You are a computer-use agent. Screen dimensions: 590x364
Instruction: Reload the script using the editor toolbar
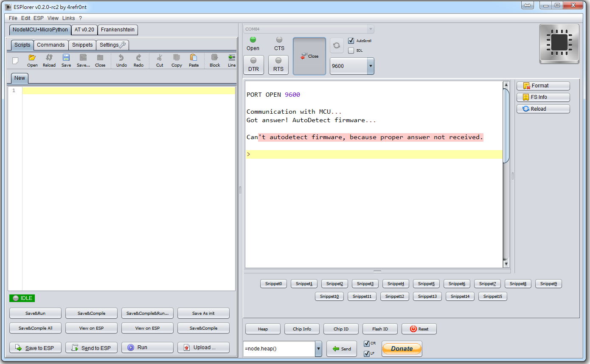[49, 60]
